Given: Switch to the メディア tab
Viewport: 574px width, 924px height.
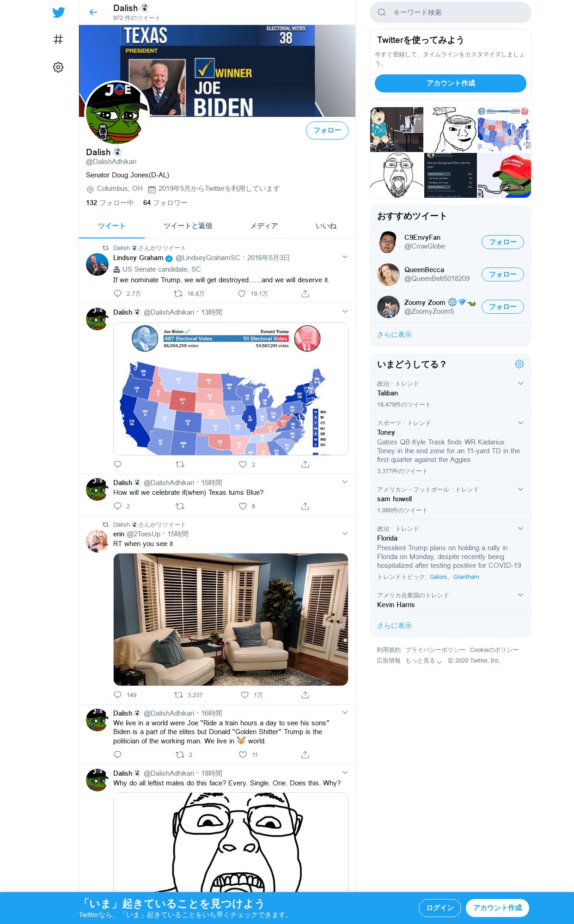Looking at the screenshot, I should pos(264,226).
